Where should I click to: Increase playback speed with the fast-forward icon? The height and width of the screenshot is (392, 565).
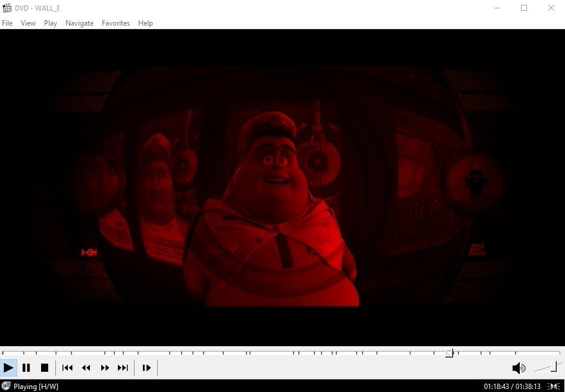pos(105,368)
